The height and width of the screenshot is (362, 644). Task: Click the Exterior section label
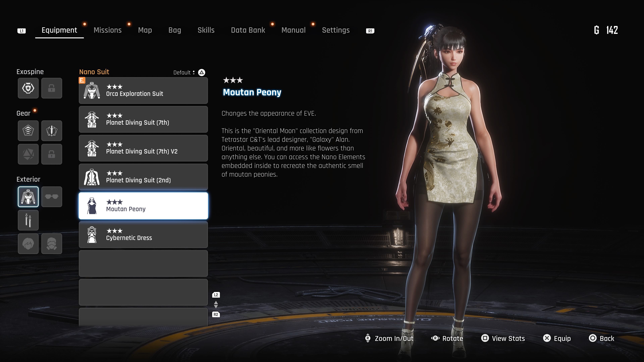point(28,179)
